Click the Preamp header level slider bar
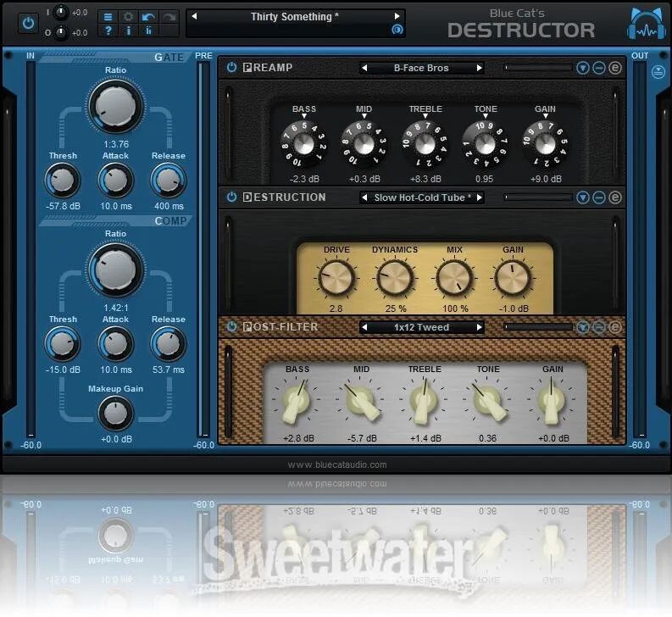The width and height of the screenshot is (672, 617). (x=539, y=68)
